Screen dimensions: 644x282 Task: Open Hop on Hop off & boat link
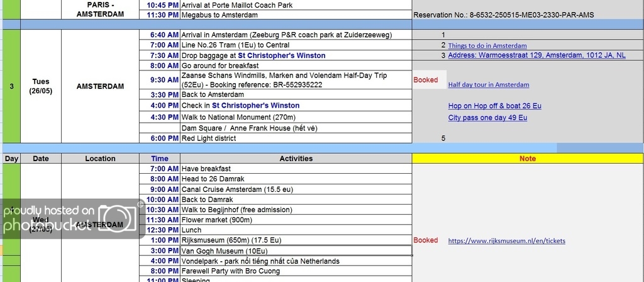[494, 106]
